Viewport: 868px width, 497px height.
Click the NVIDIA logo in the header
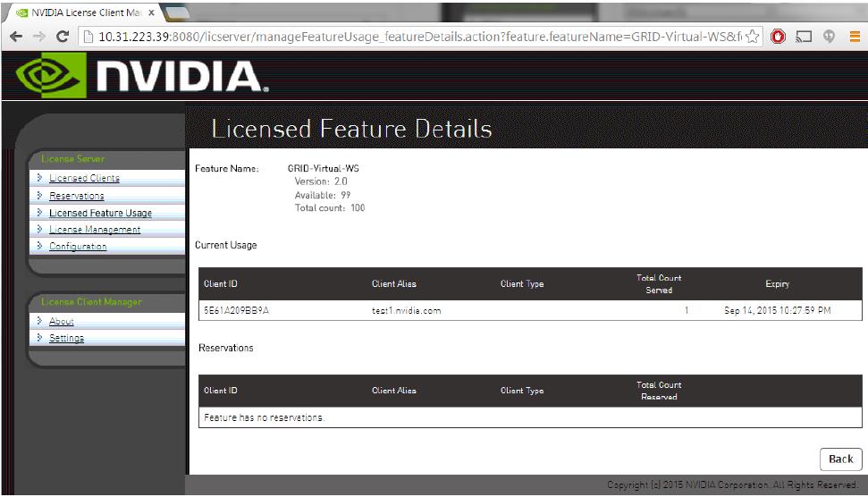[142, 75]
